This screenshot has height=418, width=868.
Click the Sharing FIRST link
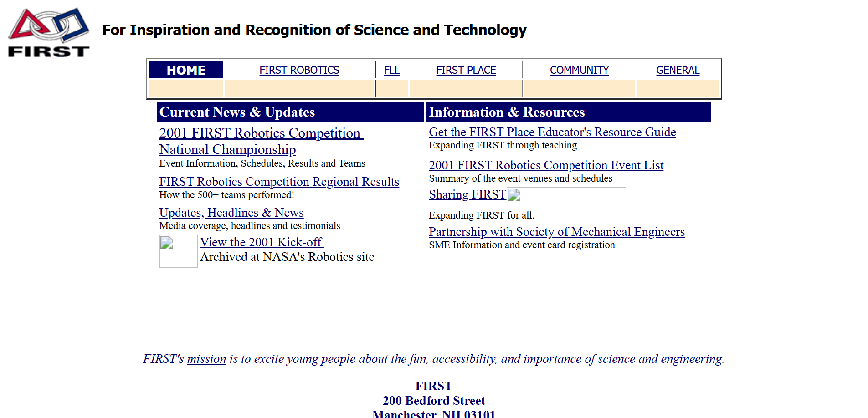point(467,194)
